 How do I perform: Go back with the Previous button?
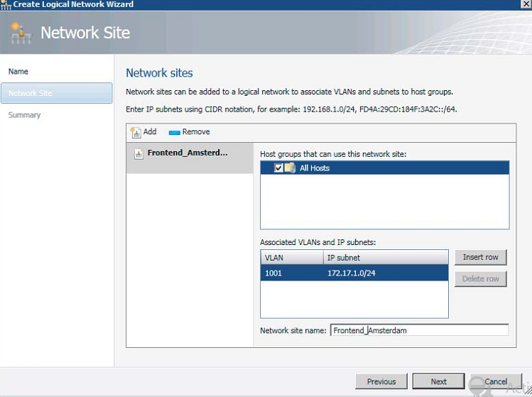[381, 381]
